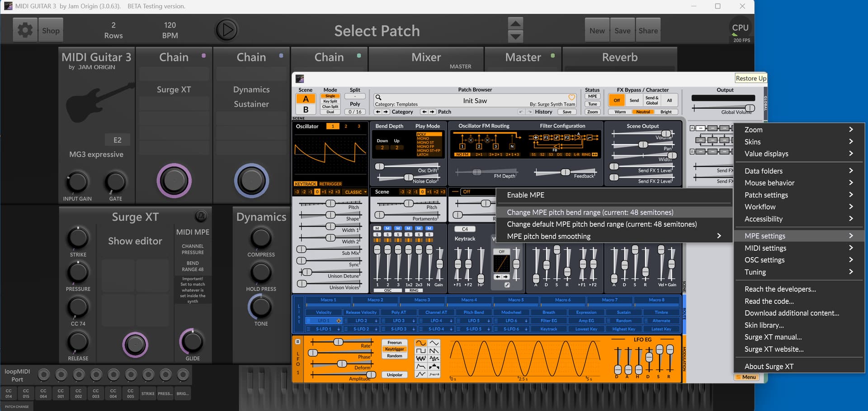Expand the Data folders submenu

[799, 171]
